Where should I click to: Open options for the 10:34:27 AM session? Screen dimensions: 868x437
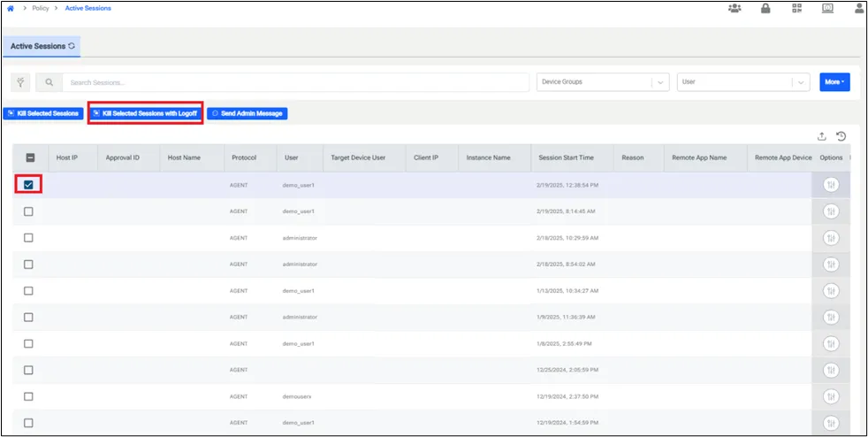[x=830, y=291]
